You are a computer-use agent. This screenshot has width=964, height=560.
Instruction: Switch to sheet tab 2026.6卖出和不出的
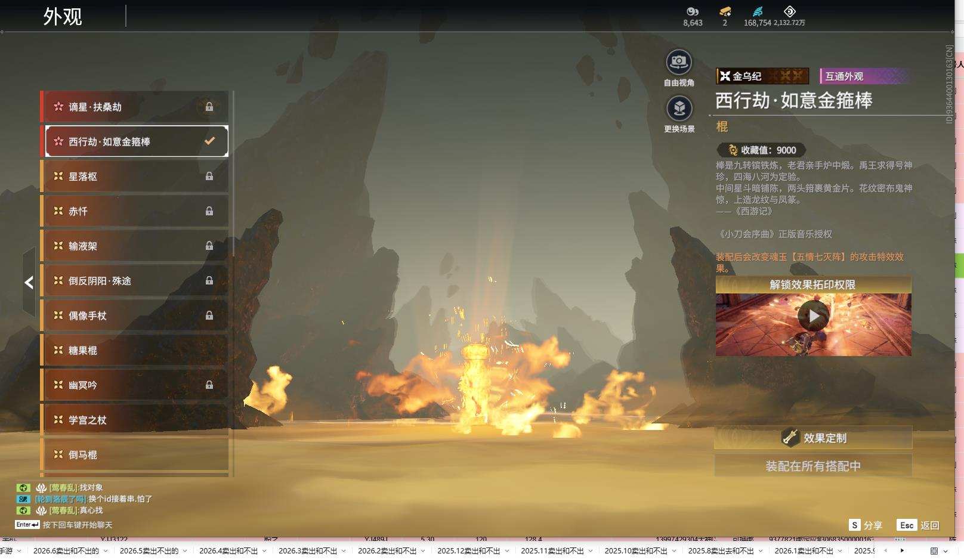point(66,551)
